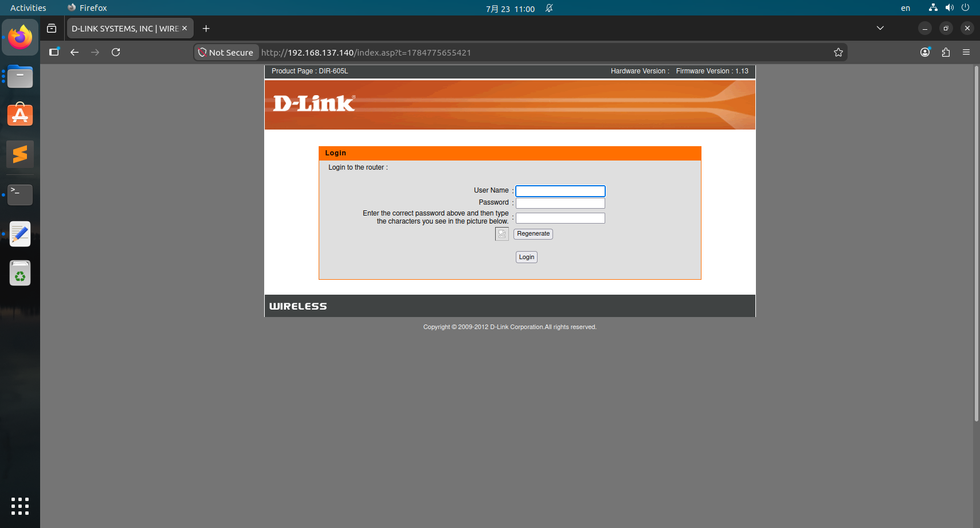
Task: Go back to the previous page
Action: click(75, 52)
